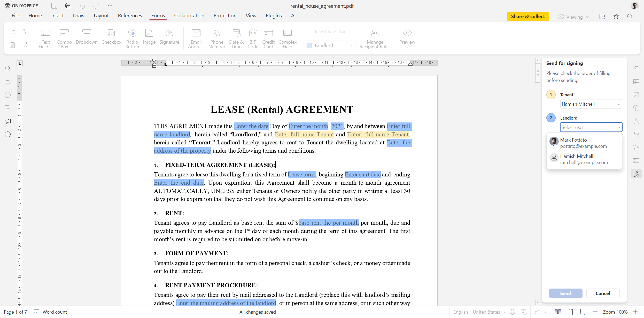The width and height of the screenshot is (644, 318).
Task: Click the vertical scrollbar thumb
Action: [538, 73]
